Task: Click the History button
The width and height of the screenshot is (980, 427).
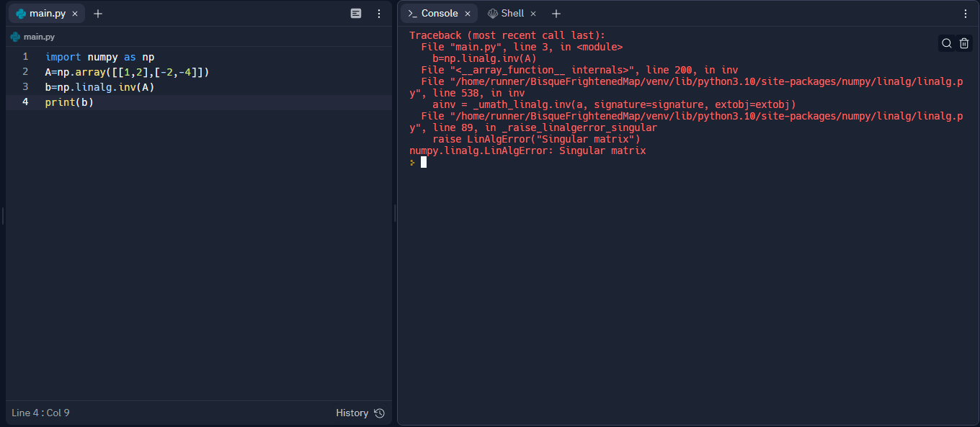Action: coord(354,413)
